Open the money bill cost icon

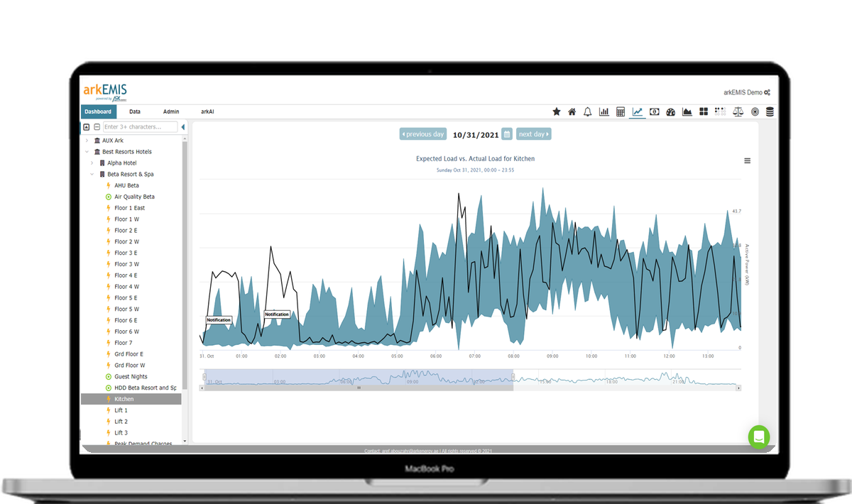[655, 111]
